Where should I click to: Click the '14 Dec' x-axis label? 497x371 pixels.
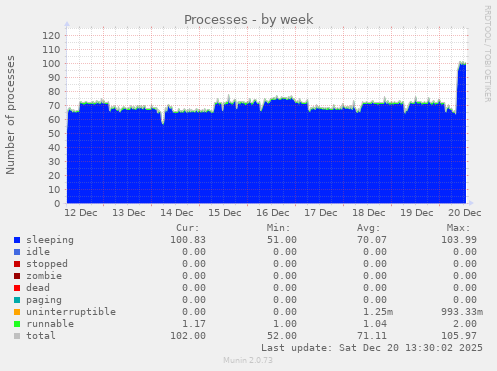tap(177, 213)
